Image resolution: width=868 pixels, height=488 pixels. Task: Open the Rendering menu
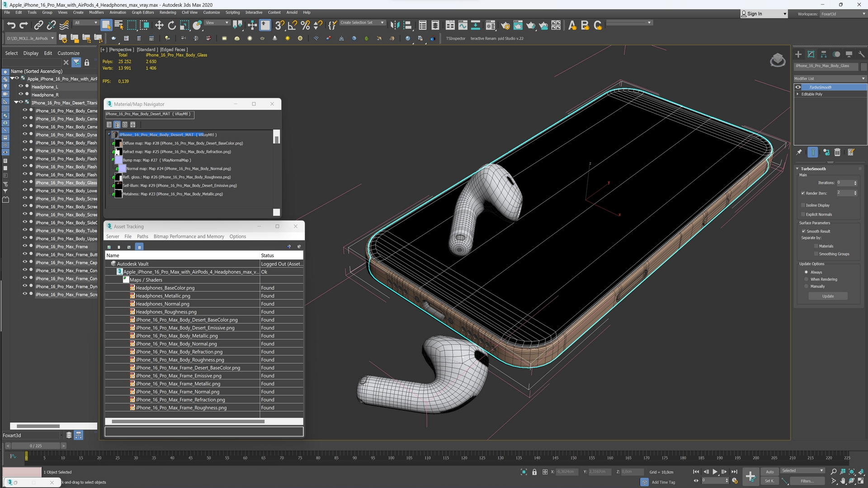[168, 13]
